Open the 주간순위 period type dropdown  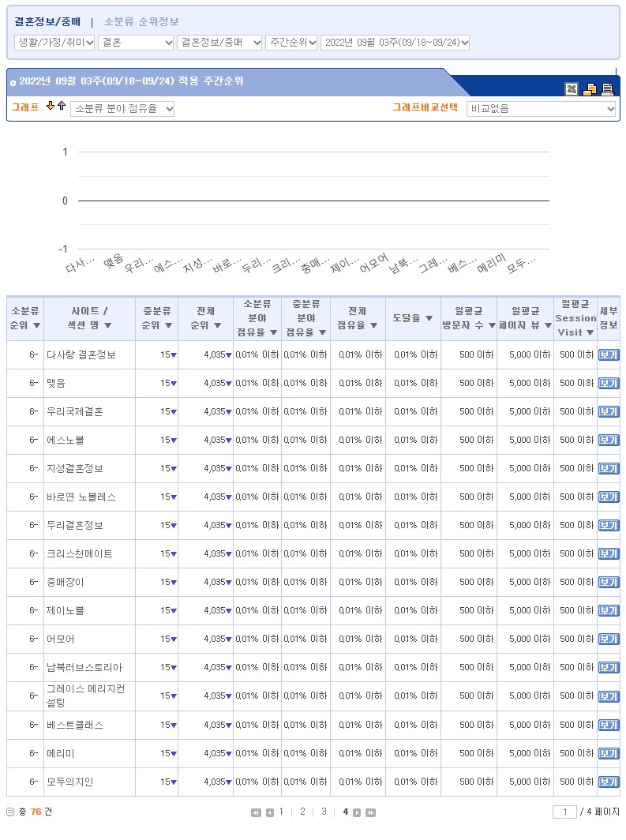291,43
